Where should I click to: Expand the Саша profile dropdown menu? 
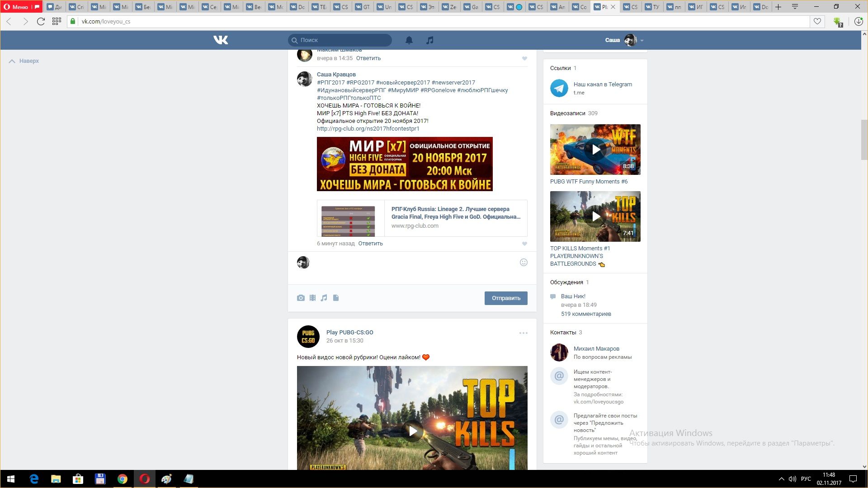tap(642, 40)
